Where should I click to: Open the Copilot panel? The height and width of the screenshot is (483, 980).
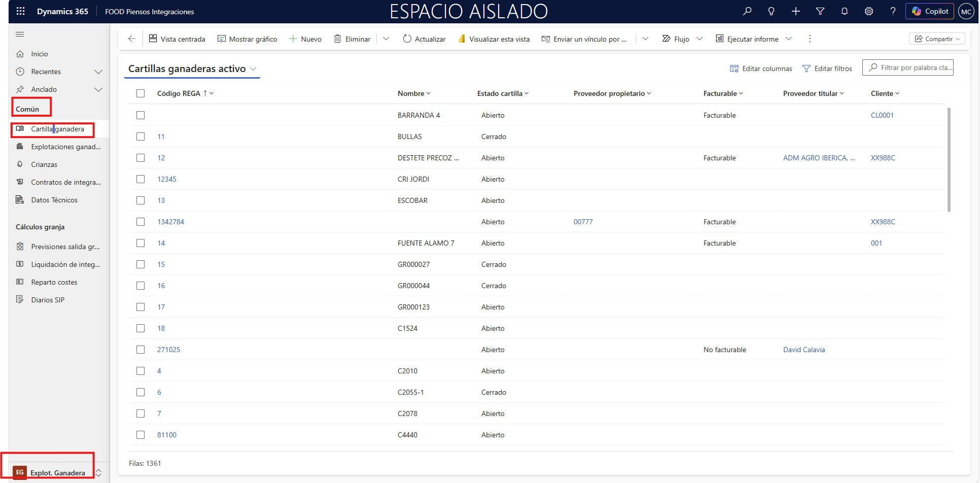930,11
